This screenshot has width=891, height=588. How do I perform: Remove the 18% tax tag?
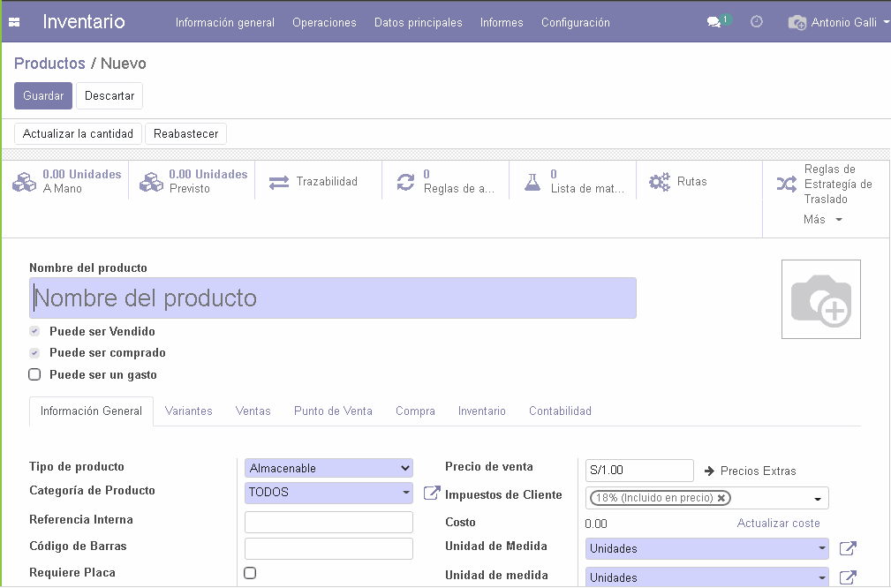pyautogui.click(x=721, y=497)
